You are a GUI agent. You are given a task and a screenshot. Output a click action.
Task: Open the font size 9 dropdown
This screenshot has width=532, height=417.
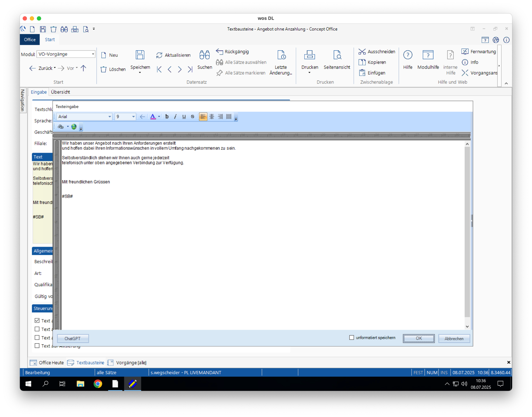133,116
